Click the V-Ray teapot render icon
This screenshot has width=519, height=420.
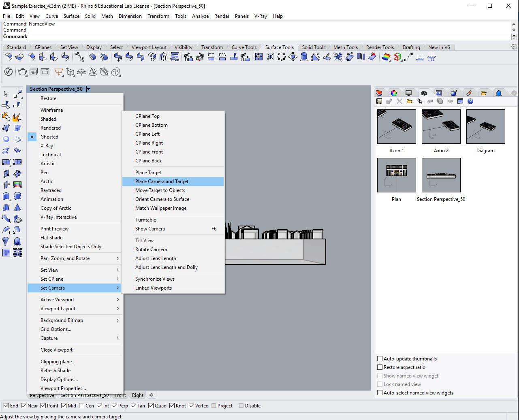(22, 72)
